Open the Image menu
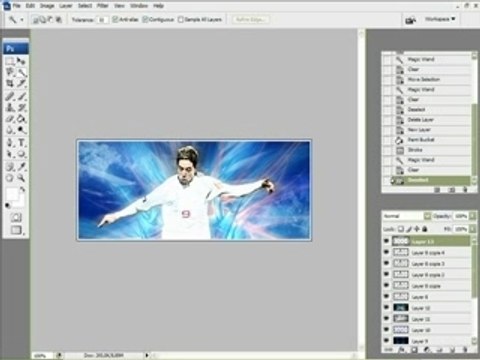Viewport: 480px width, 360px height. click(47, 6)
